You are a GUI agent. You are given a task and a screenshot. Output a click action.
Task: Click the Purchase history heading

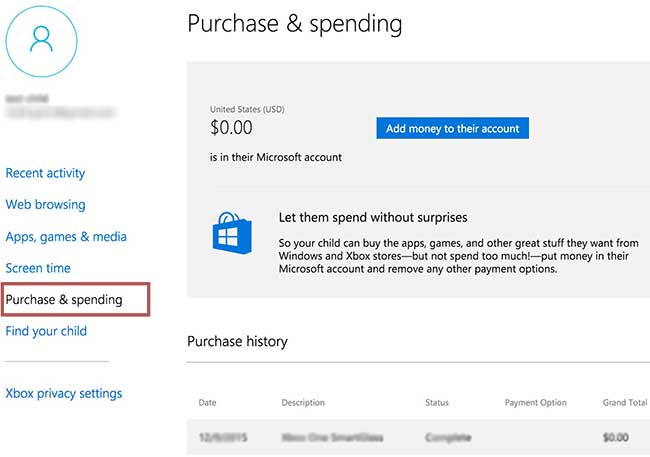[237, 341]
